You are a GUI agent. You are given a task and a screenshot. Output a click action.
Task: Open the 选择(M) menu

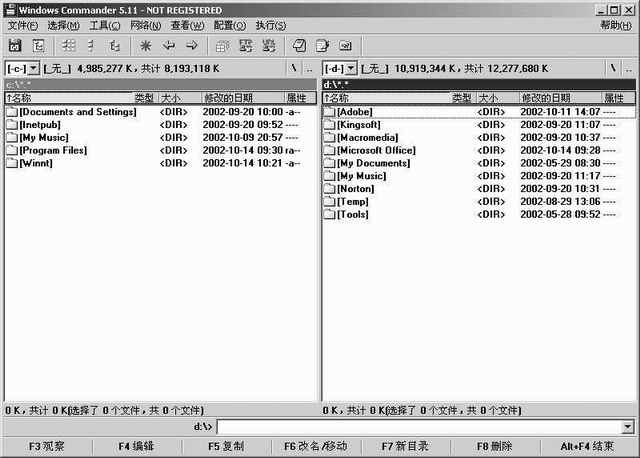pos(63,26)
